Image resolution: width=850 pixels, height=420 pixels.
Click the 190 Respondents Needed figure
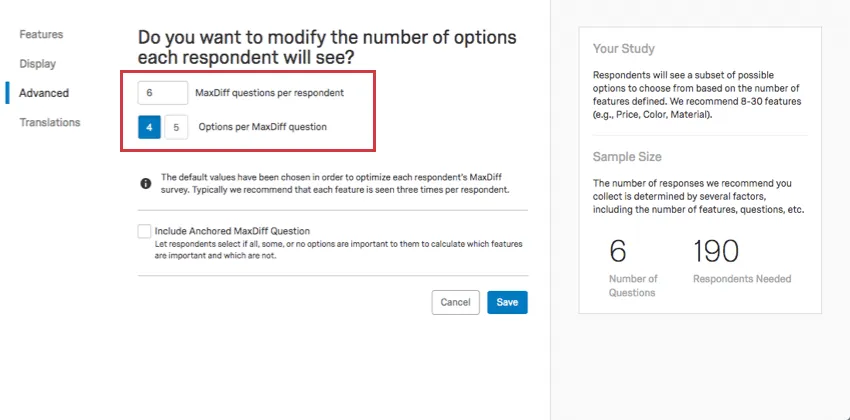716,249
